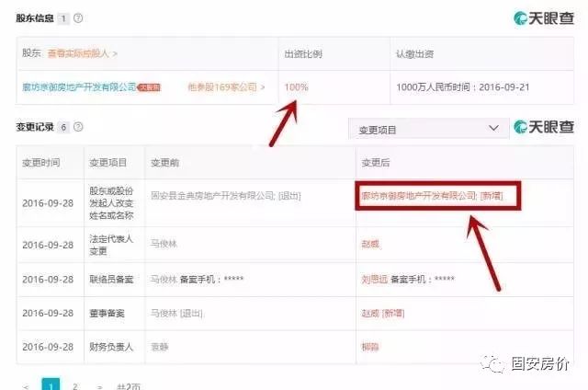Click the 变更后 column header

pyautogui.click(x=376, y=163)
